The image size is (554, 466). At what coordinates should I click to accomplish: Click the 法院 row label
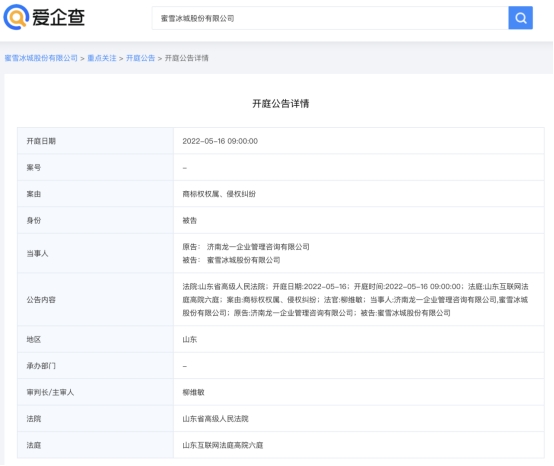(x=34, y=419)
